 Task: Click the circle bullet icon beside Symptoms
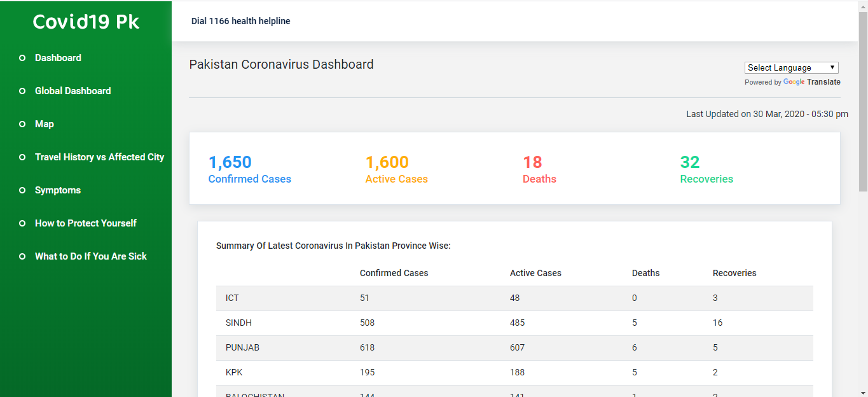click(x=22, y=190)
